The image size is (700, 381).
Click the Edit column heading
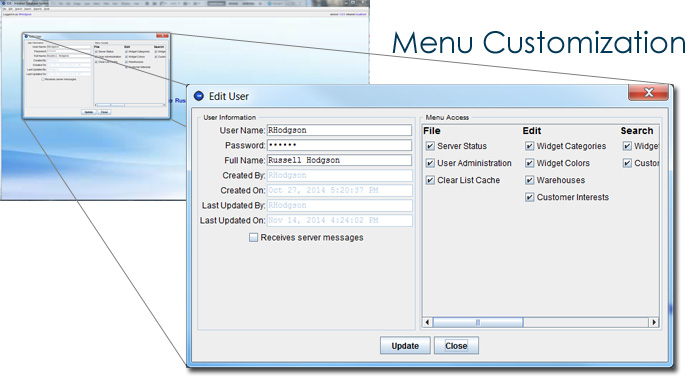pos(532,131)
